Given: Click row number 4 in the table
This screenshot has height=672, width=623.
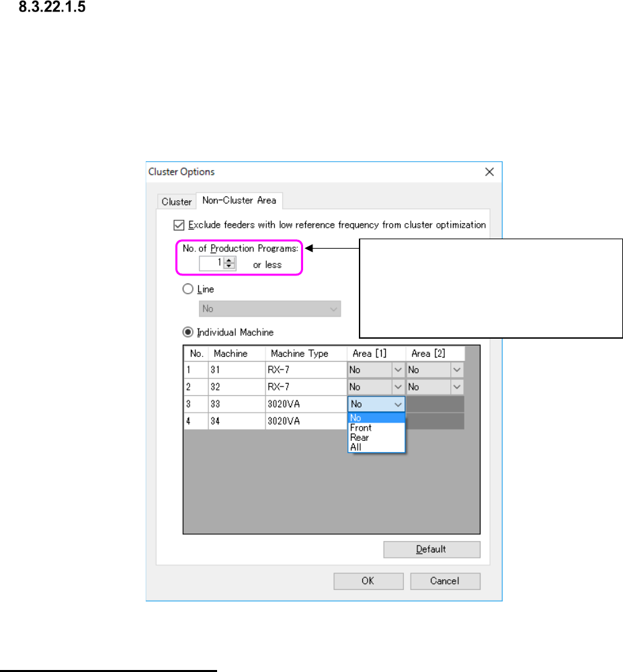Looking at the screenshot, I should (196, 421).
